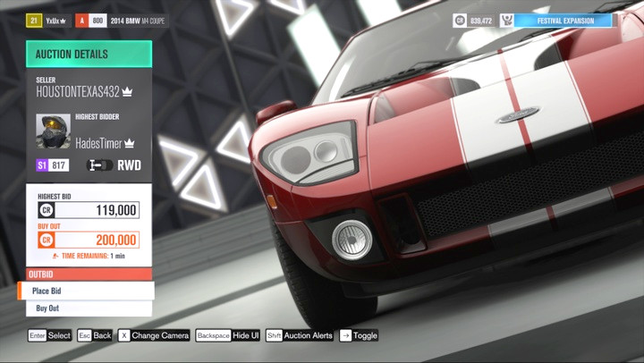Switch view with Change Camera prompt

click(154, 335)
